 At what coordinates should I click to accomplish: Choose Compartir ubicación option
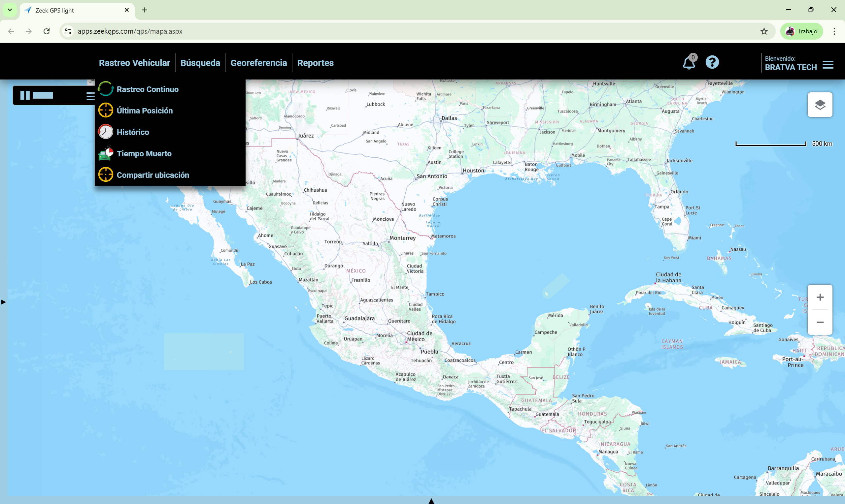pyautogui.click(x=152, y=175)
